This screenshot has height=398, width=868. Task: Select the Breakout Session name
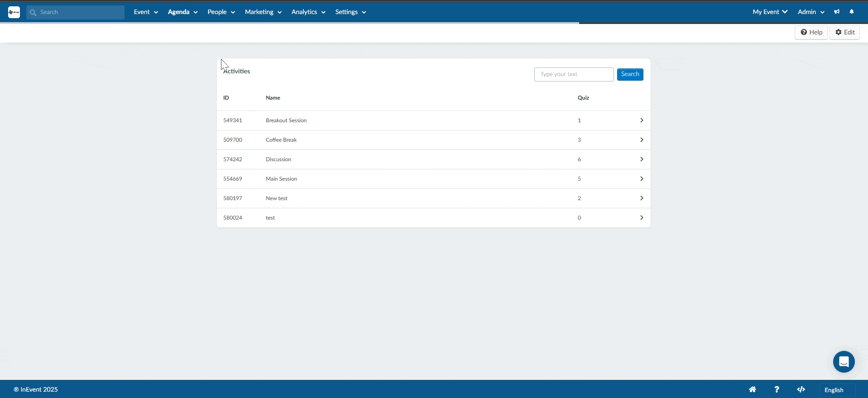click(x=286, y=120)
